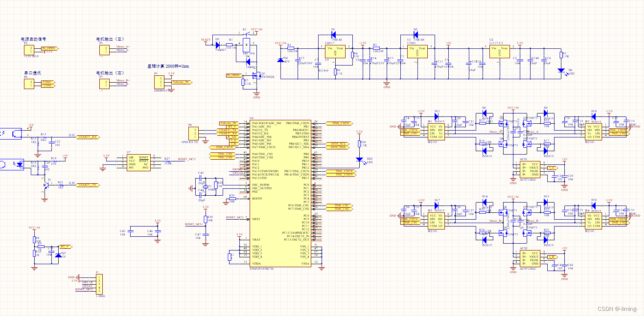Select current sensor ACS2 ACS712ELC

click(530, 259)
